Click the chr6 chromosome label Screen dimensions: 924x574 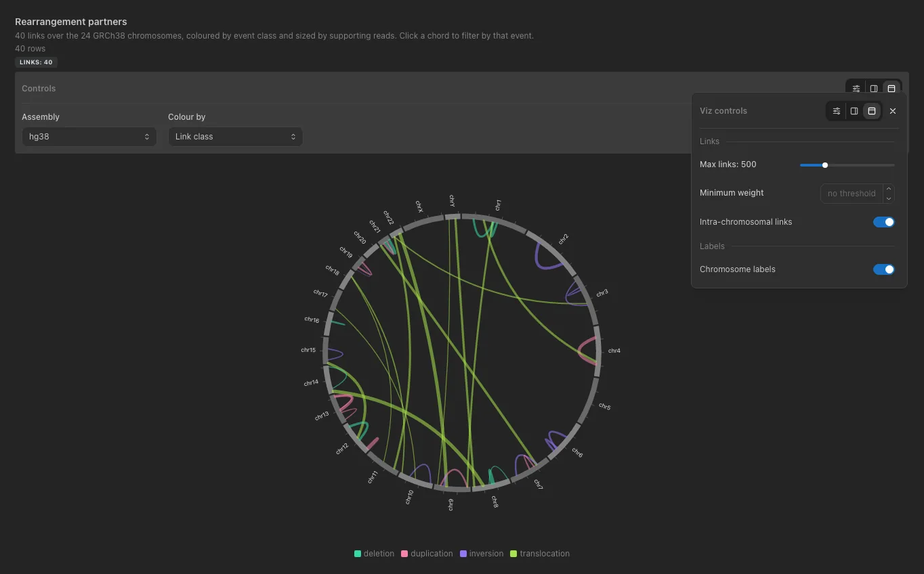577,452
